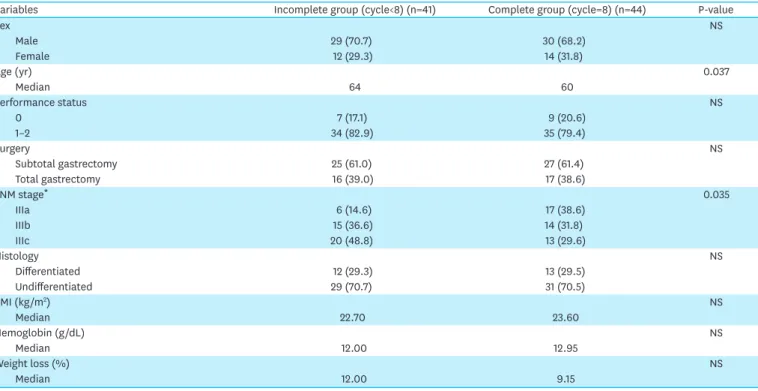Image resolution: width=758 pixels, height=391 pixels.
Task: Click the weight loss median value '9.15'
Action: coord(565,379)
